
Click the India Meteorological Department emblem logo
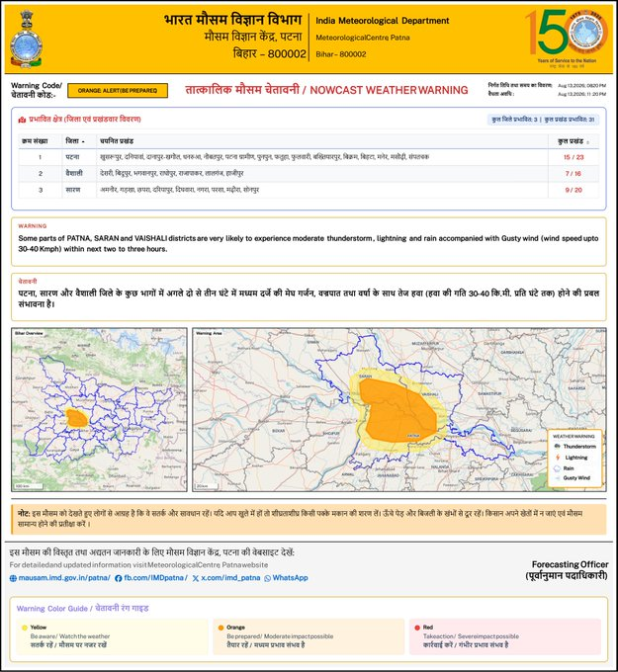pyautogui.click(x=26, y=39)
